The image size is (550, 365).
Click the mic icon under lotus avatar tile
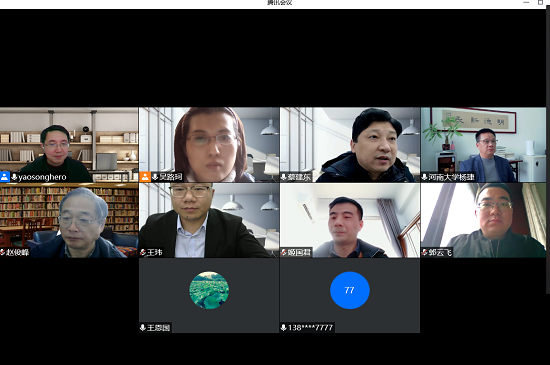[x=143, y=328]
